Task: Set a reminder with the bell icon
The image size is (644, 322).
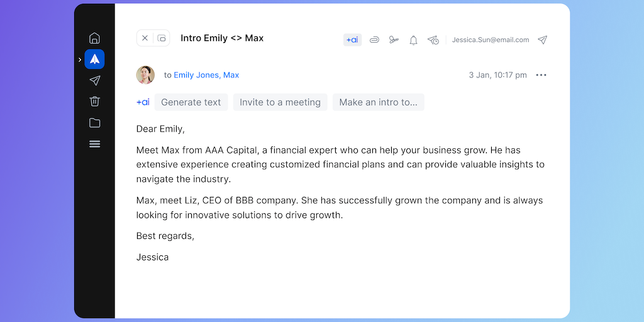Action: point(413,40)
